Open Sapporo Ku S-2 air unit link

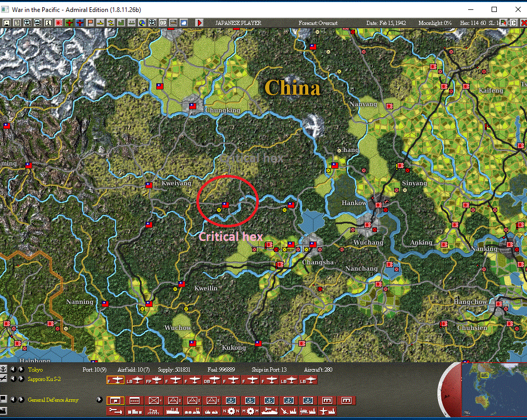[x=44, y=379]
